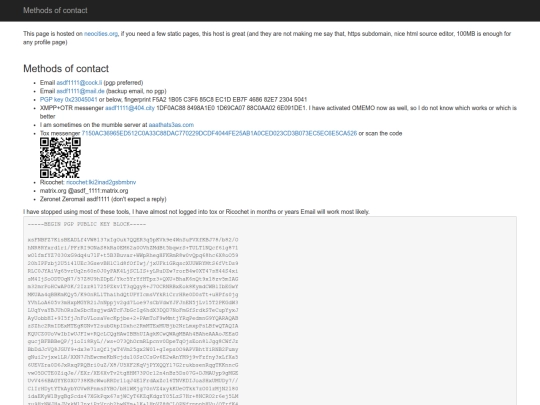
Task: Click the 'BEGIN PGP PUBLIC KEY BLOCK' line
Action: click(87, 224)
